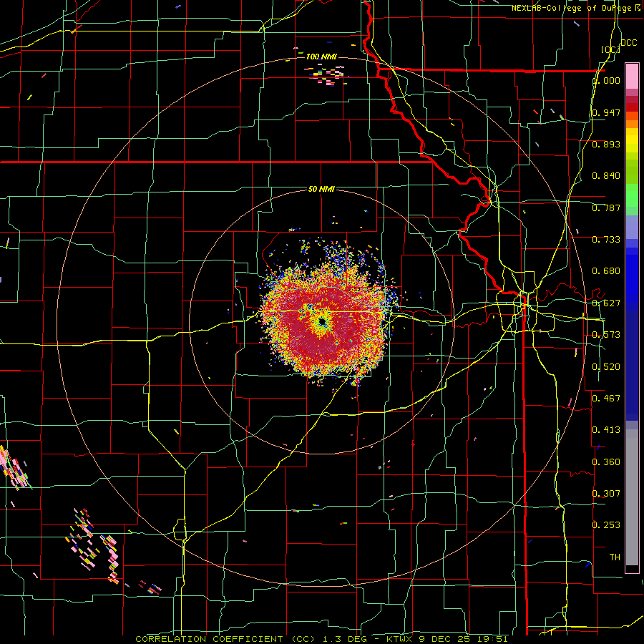644x644 pixels.
Task: Pick the gray color bar segment near 0.307
Action: pyautogui.click(x=632, y=497)
